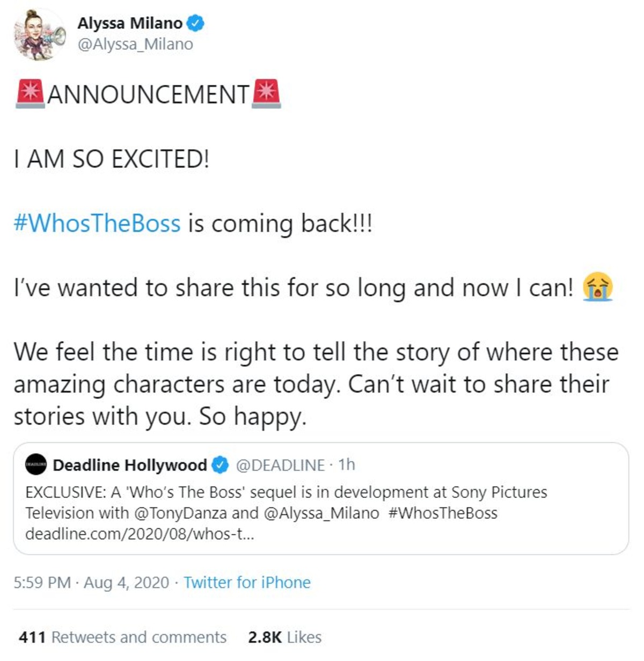Click the crying face emoji
The width and height of the screenshot is (644, 661).
coord(598,287)
